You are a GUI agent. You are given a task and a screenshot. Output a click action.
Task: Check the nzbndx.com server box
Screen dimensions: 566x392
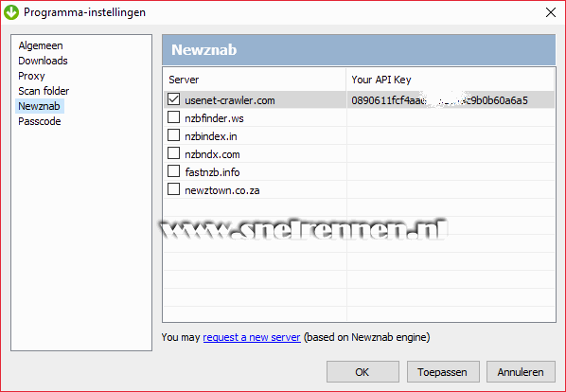pos(173,153)
